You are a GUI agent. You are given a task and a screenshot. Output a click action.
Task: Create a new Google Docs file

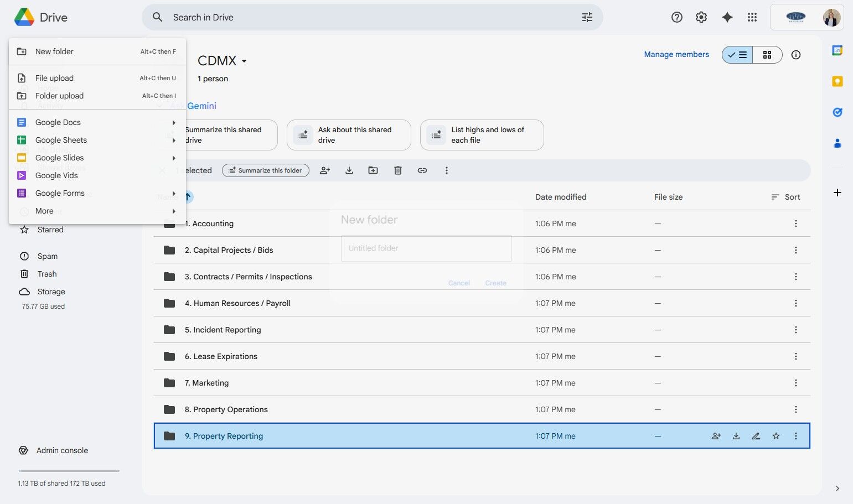97,122
